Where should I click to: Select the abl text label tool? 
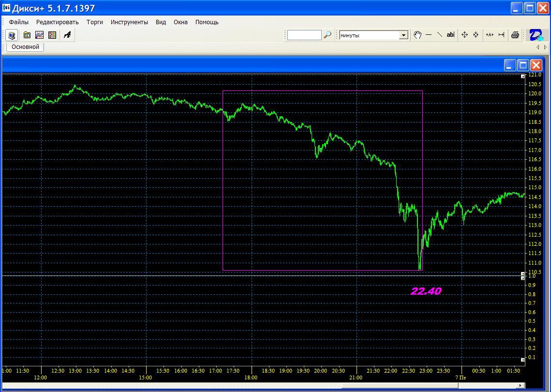pyautogui.click(x=450, y=35)
